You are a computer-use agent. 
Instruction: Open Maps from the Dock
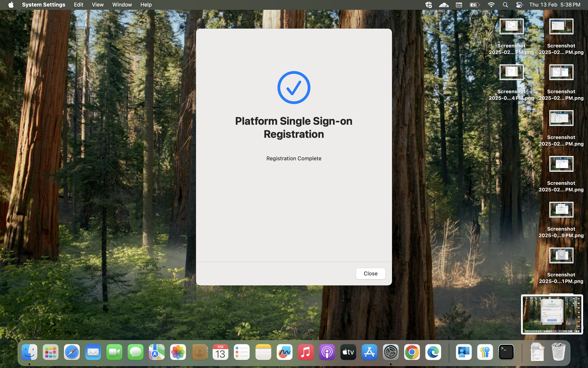[157, 352]
